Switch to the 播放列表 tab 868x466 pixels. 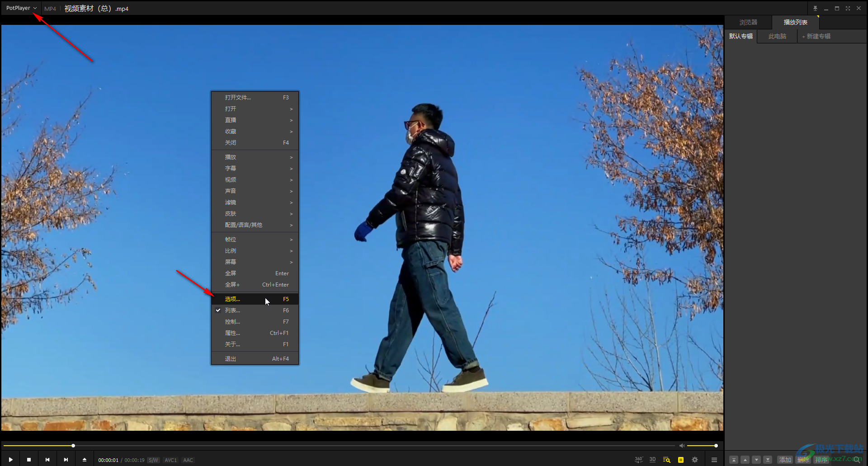(795, 22)
